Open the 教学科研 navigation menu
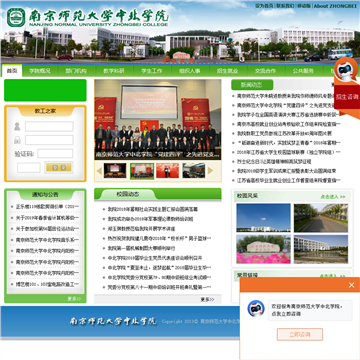360x360 pixels. tap(114, 71)
